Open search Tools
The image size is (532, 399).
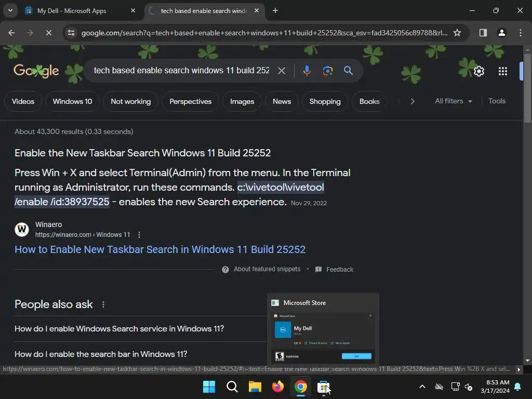497,101
